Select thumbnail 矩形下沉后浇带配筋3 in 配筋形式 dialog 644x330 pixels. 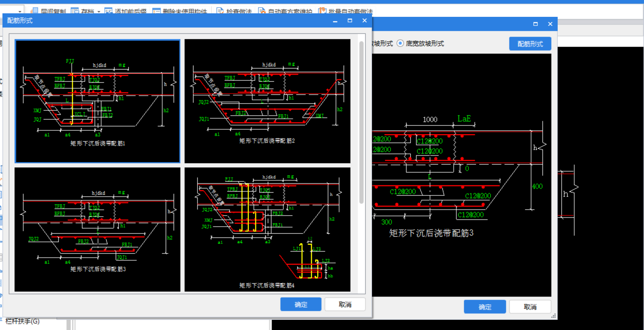98,229
